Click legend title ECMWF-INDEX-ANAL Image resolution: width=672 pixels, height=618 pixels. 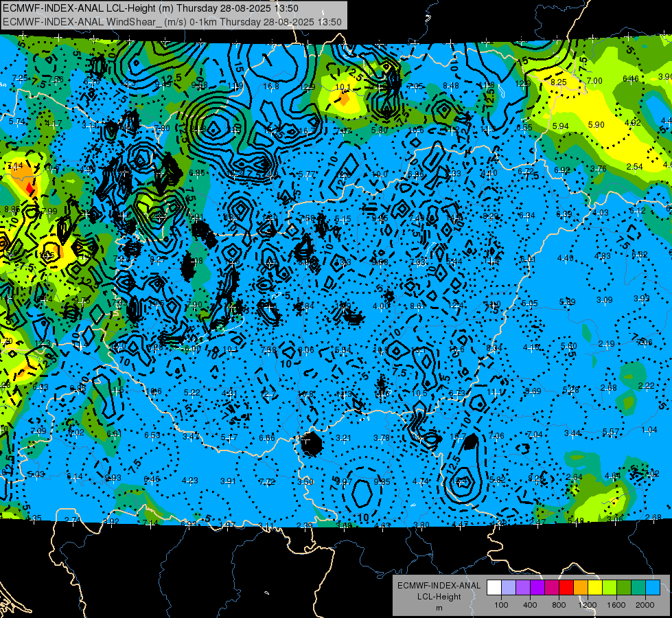(x=439, y=586)
